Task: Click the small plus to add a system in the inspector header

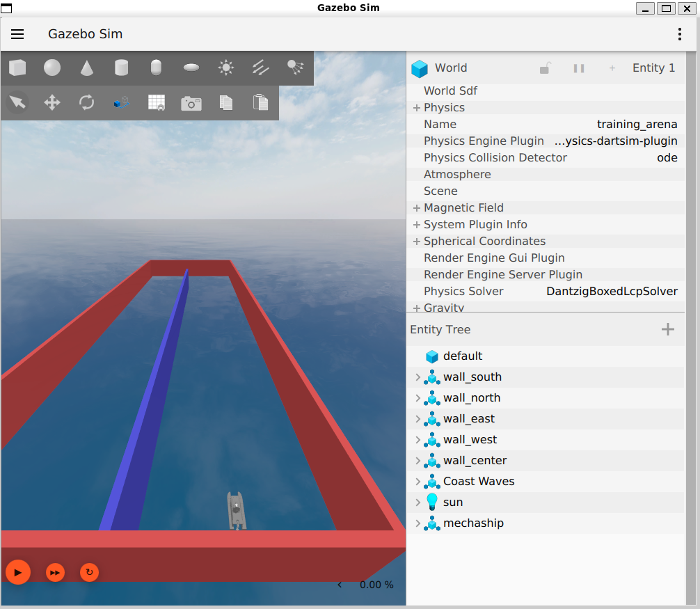Action: [x=612, y=68]
